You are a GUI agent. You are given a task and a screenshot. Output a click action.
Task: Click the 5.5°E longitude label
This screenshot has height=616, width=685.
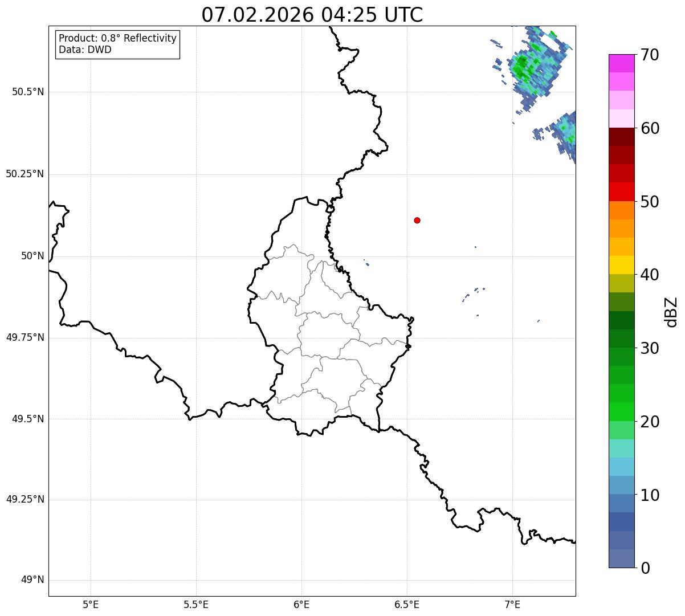(196, 604)
